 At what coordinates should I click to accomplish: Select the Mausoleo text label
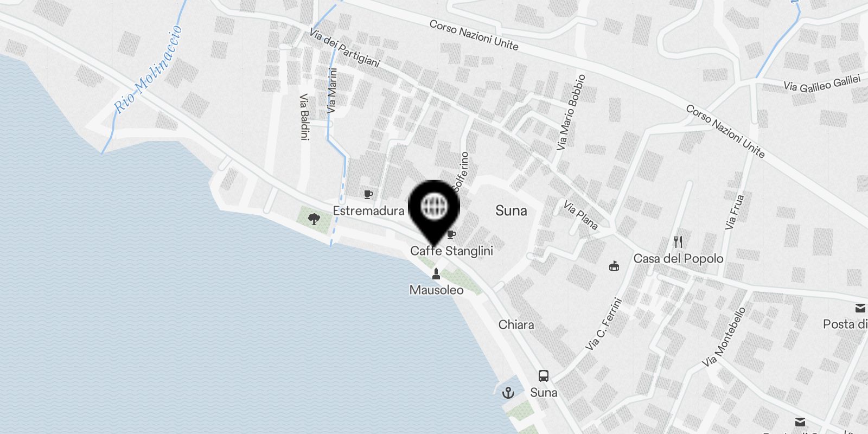click(437, 290)
